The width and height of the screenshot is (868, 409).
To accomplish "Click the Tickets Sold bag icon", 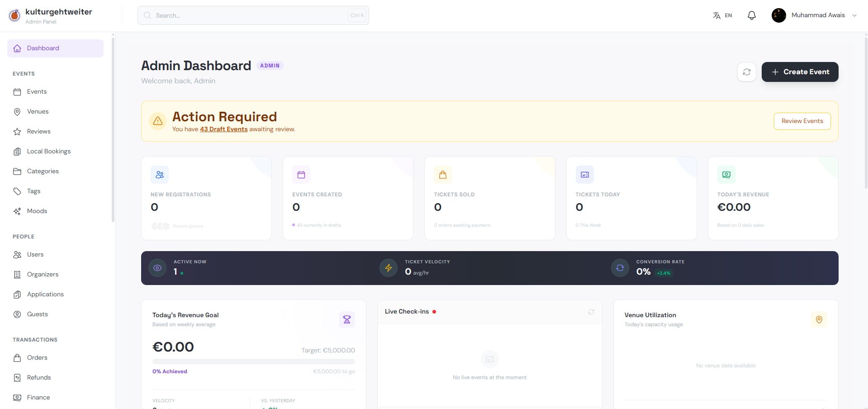I will pos(443,175).
